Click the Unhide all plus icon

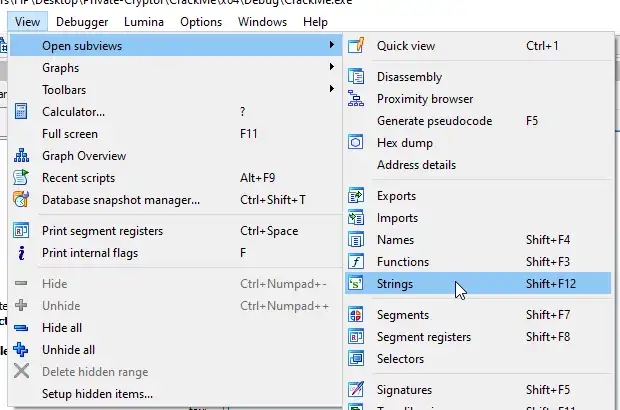pyautogui.click(x=21, y=350)
